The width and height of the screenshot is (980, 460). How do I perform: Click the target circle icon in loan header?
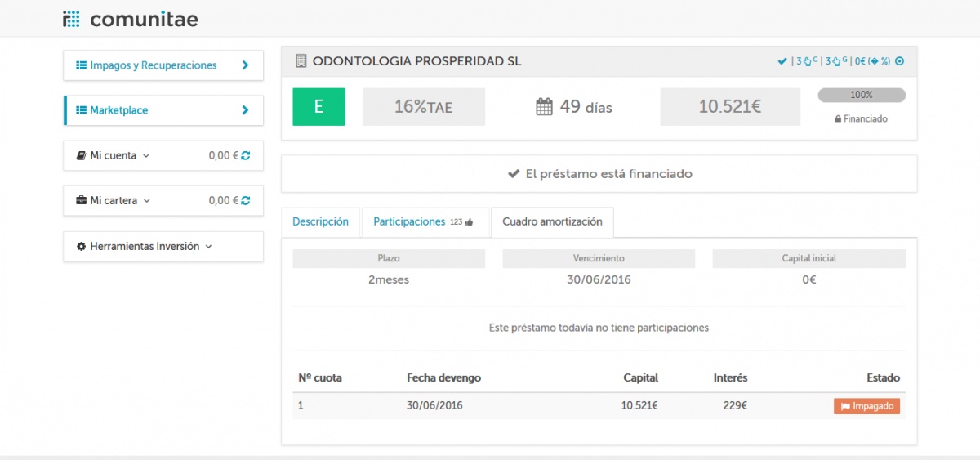point(900,61)
